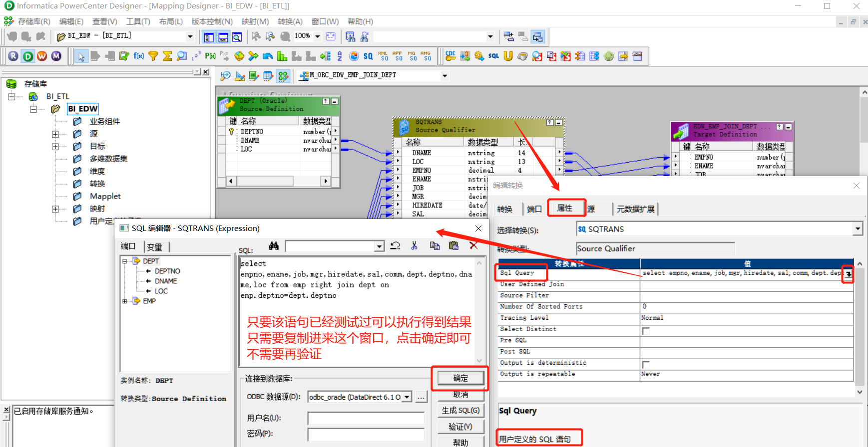Click the Sorter A-Z transformation icon

340,56
